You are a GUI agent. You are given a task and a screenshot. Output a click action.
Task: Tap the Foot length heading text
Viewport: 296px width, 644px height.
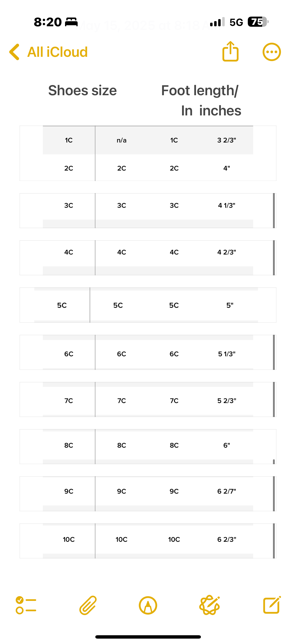(x=200, y=90)
